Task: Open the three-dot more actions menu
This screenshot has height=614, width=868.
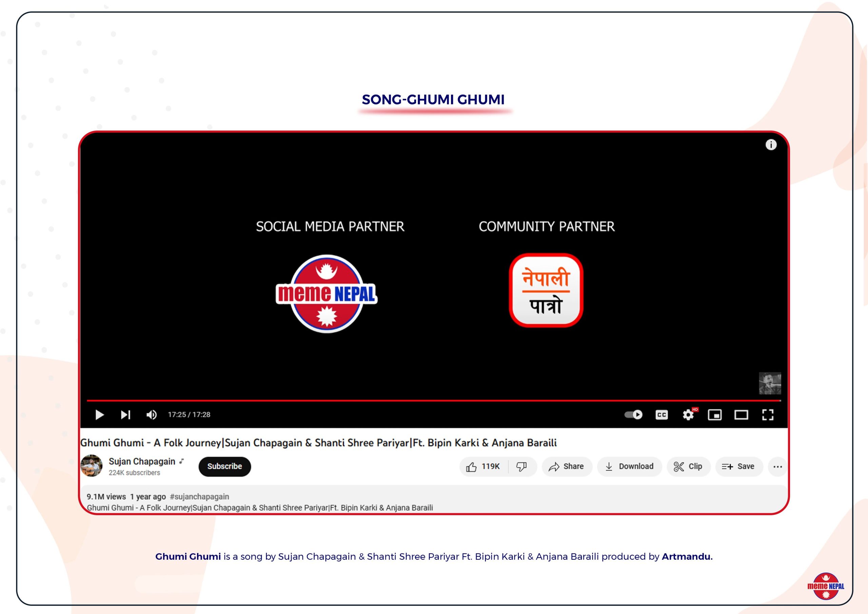Action: pos(778,466)
